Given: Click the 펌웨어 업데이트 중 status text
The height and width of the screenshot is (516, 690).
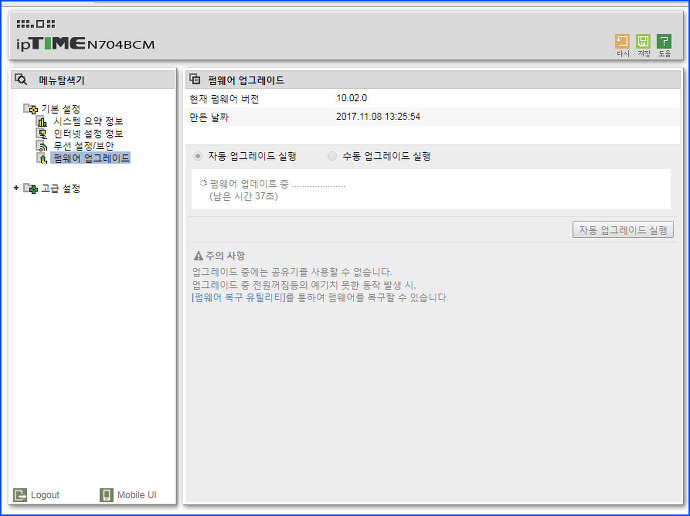Looking at the screenshot, I should (249, 184).
